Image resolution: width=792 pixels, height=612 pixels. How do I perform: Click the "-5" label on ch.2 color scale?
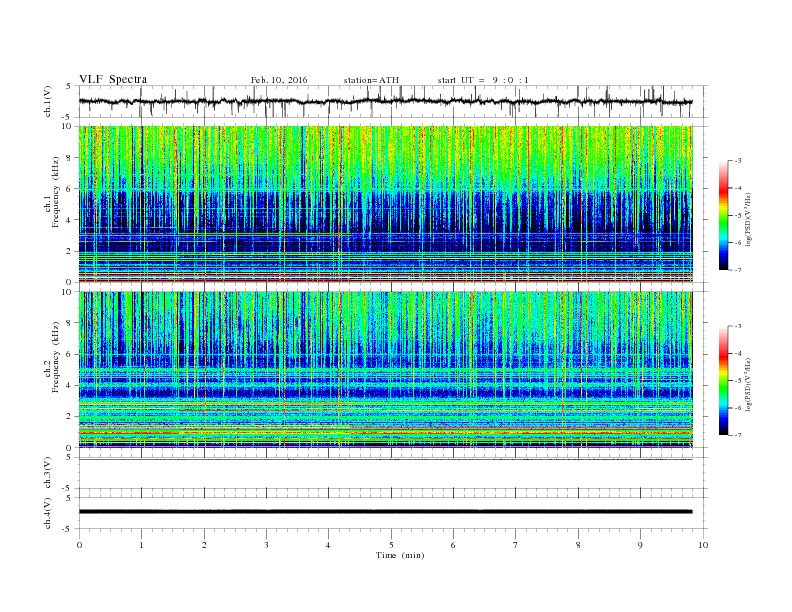pos(738,381)
